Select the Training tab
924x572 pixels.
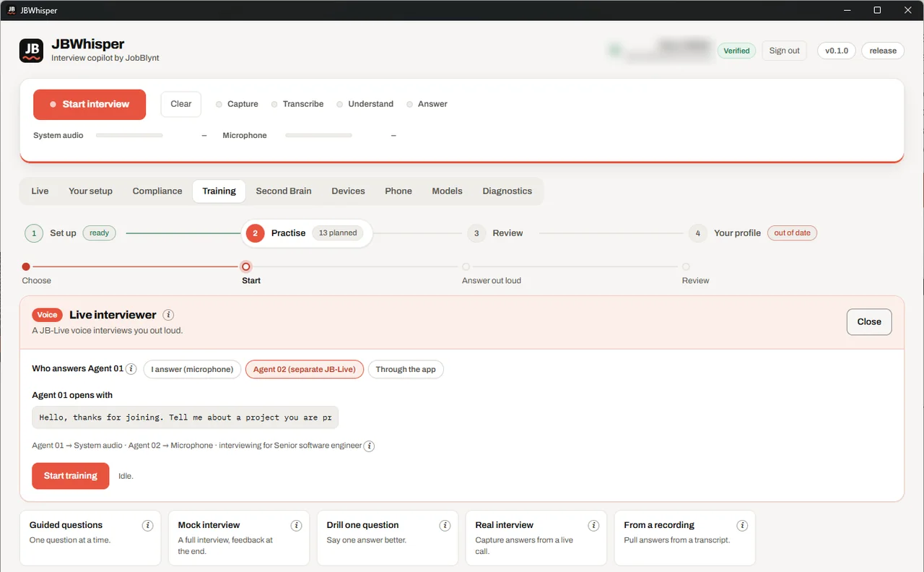point(219,191)
